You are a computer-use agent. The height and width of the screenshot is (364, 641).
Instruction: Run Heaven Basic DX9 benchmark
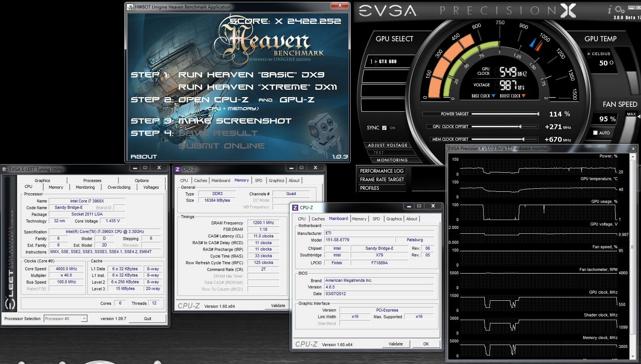251,75
